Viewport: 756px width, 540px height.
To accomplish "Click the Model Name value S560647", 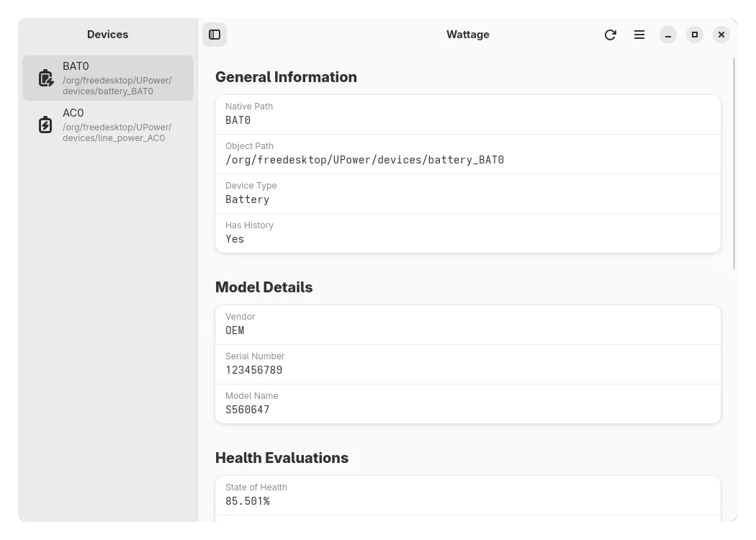I will (248, 410).
